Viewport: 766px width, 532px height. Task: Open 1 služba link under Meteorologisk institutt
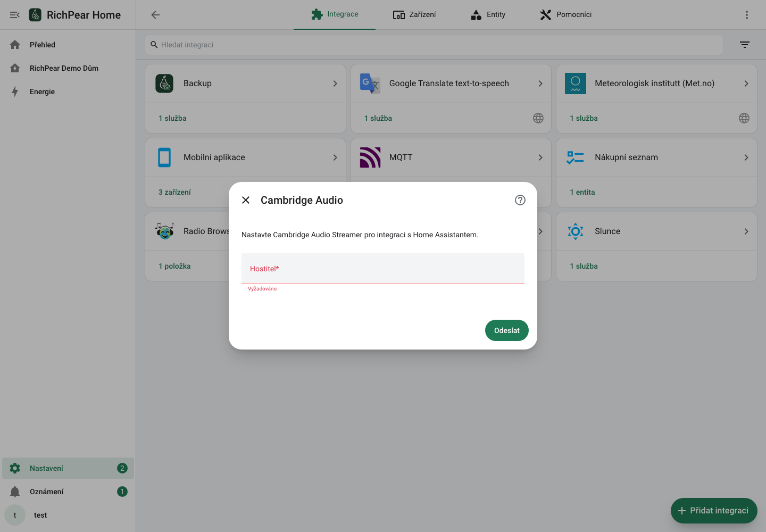(x=584, y=118)
